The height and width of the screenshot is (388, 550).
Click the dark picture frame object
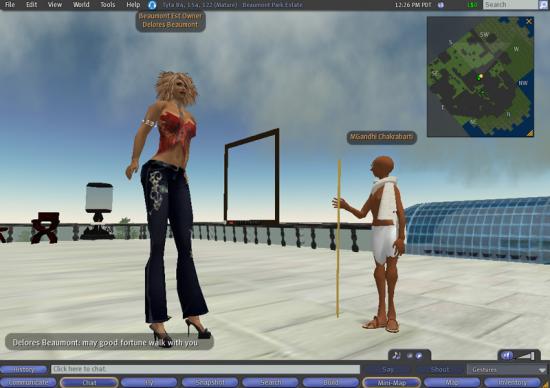click(252, 176)
